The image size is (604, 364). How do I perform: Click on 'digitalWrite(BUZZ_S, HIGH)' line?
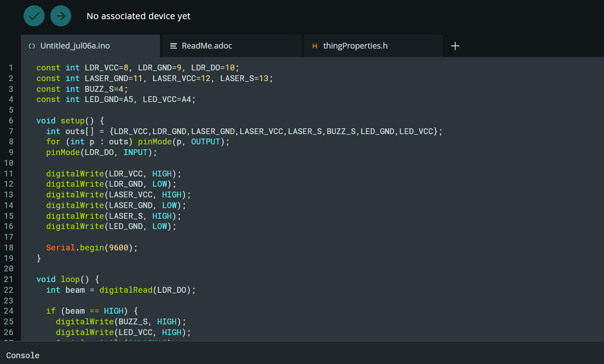[121, 322]
